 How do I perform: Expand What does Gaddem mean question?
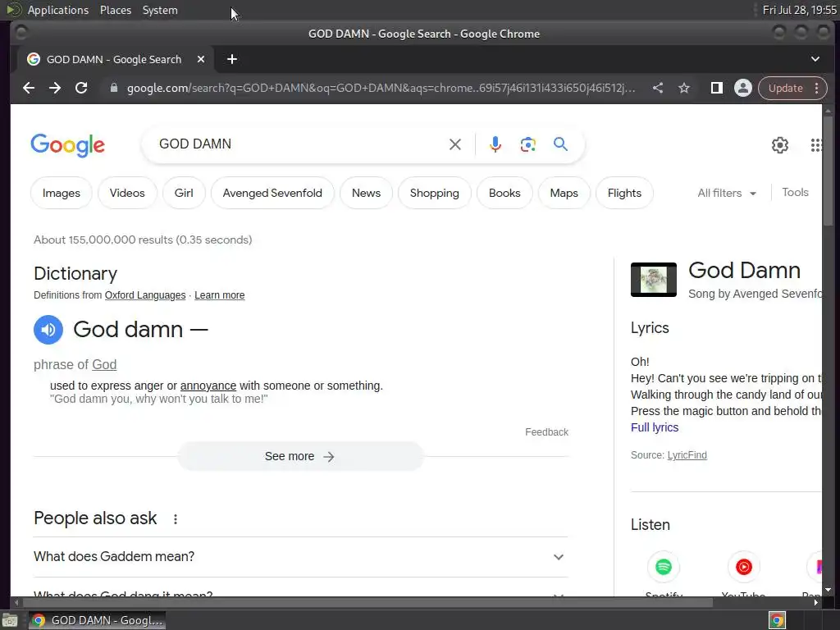coord(300,557)
